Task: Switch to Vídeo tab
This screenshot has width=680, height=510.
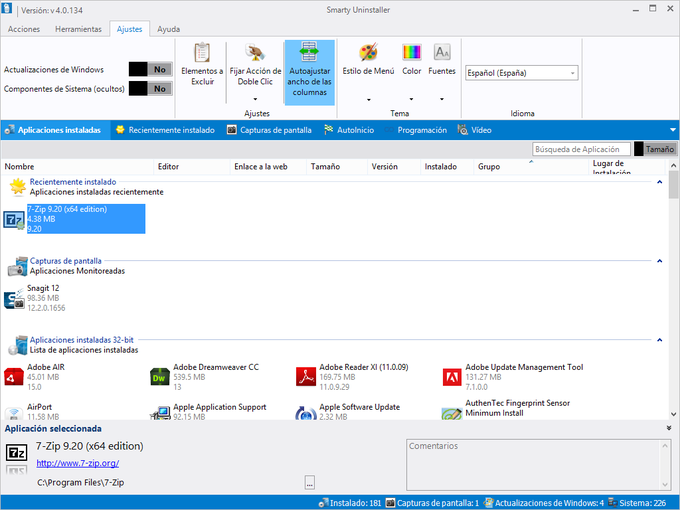Action: 475,130
